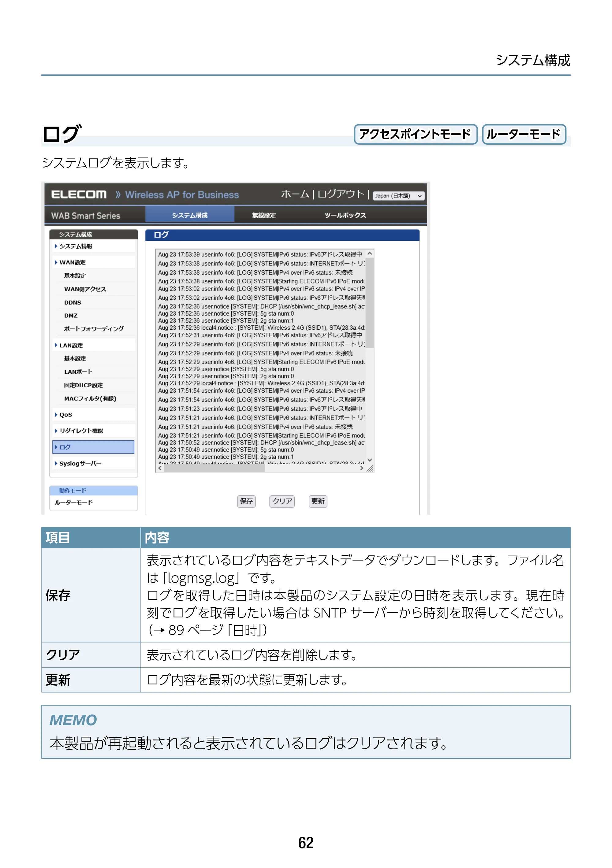
Task: Click the 保存 button below the log
Action: click(246, 501)
